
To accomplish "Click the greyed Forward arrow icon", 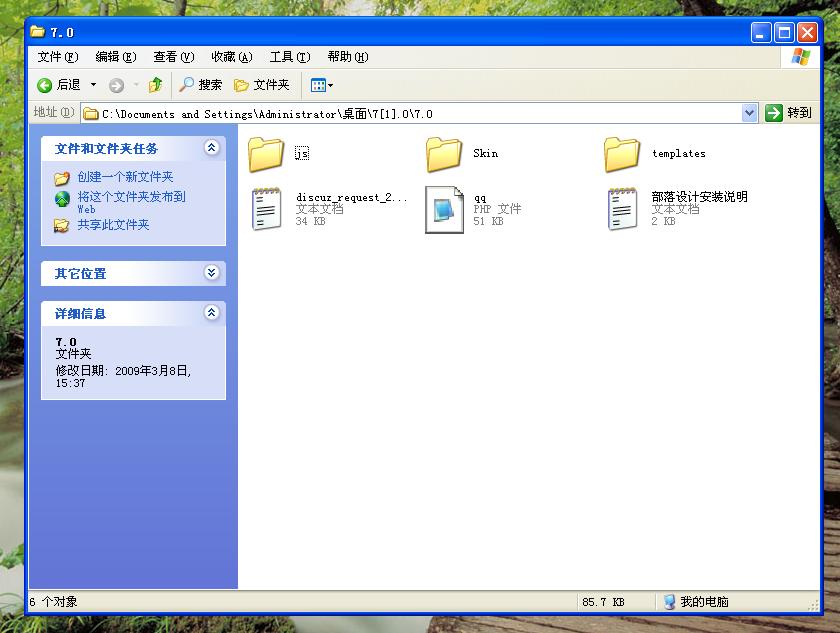I will click(116, 85).
